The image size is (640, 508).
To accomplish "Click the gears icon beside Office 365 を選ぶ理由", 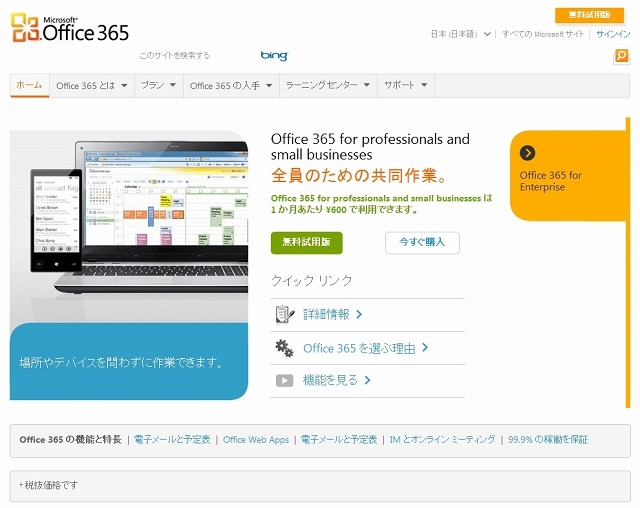I will tap(284, 348).
